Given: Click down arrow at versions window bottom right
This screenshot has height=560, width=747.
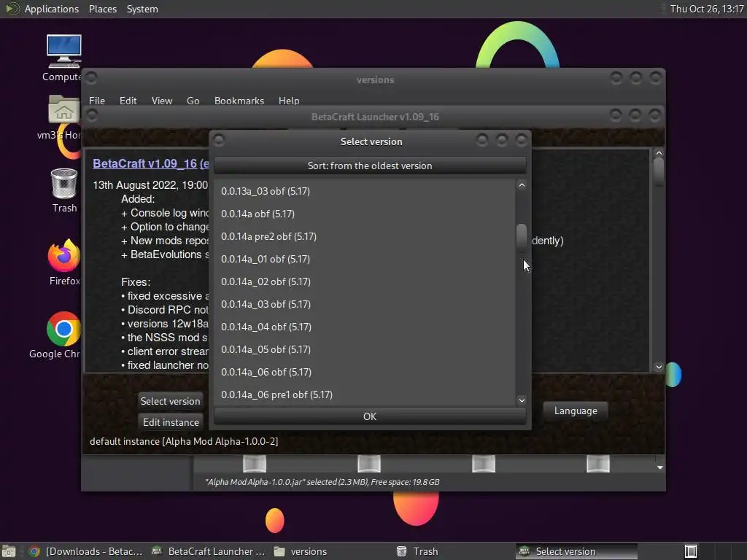Looking at the screenshot, I should pos(659,467).
